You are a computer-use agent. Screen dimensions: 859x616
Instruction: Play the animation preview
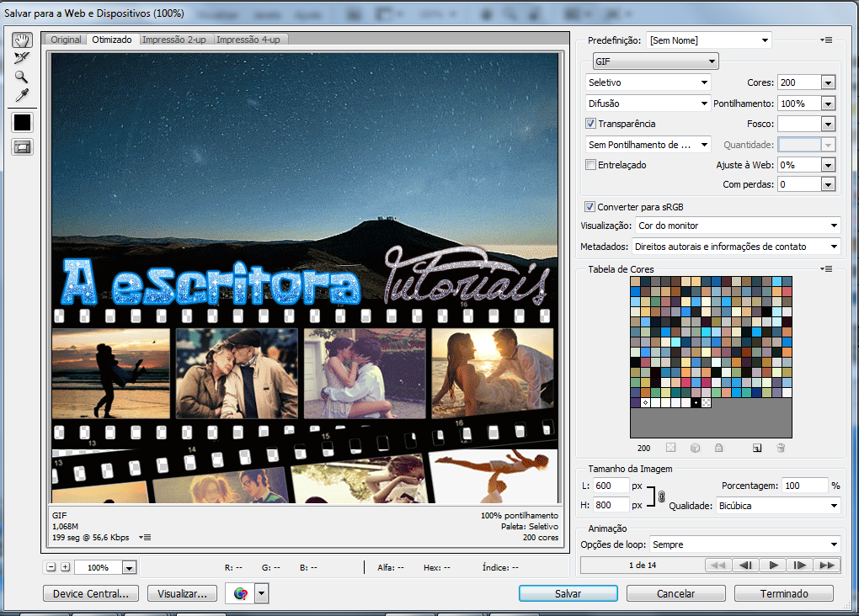pyautogui.click(x=772, y=565)
